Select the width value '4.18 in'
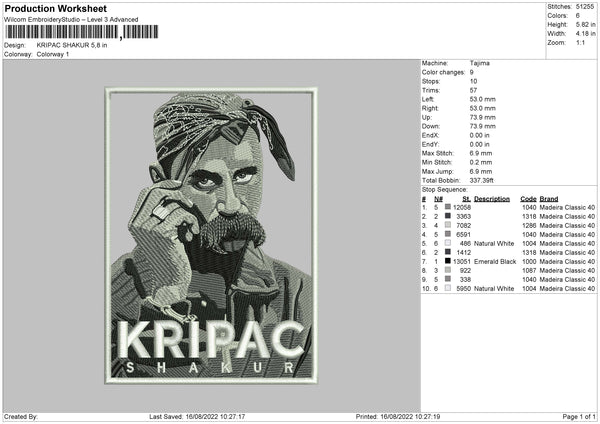 [x=585, y=34]
